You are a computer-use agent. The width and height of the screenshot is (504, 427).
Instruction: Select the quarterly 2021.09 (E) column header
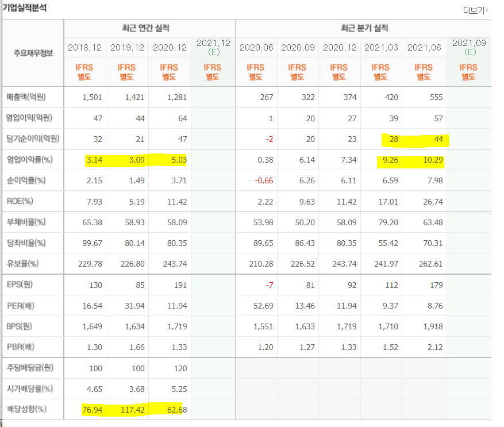tap(469, 47)
